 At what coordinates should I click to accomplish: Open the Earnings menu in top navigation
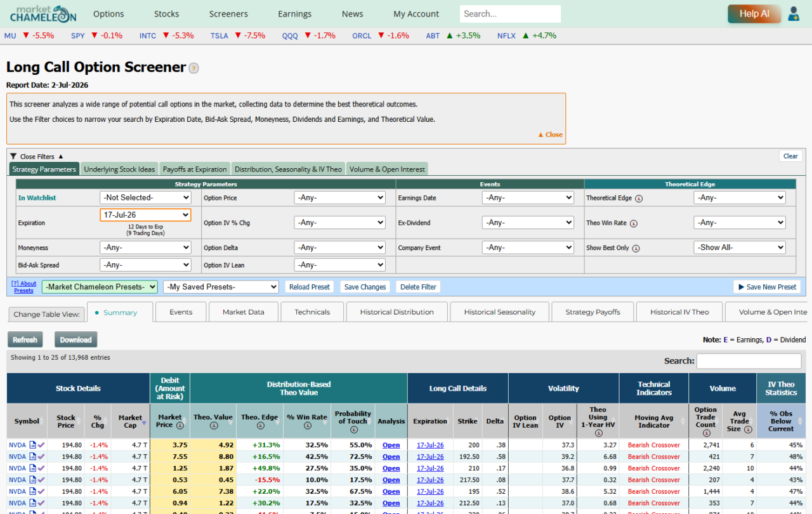[295, 14]
